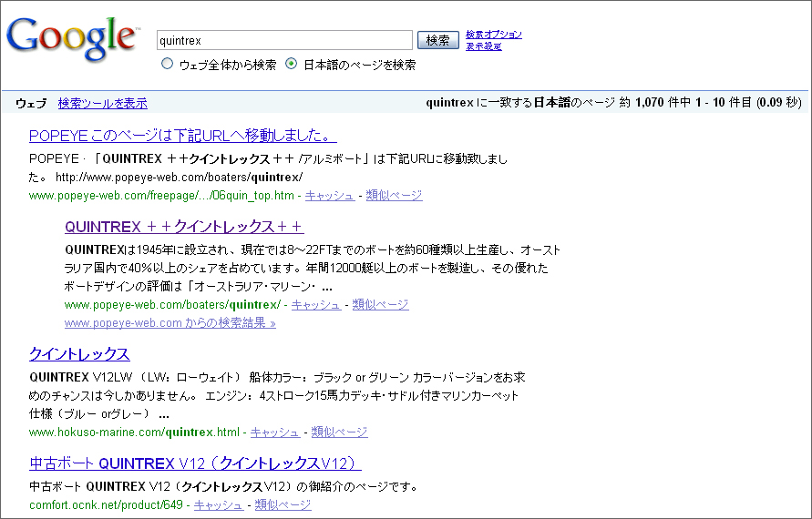The height and width of the screenshot is (519, 812).
Task: Click result count text 約 1,070 件中
Action: pyautogui.click(x=654, y=103)
